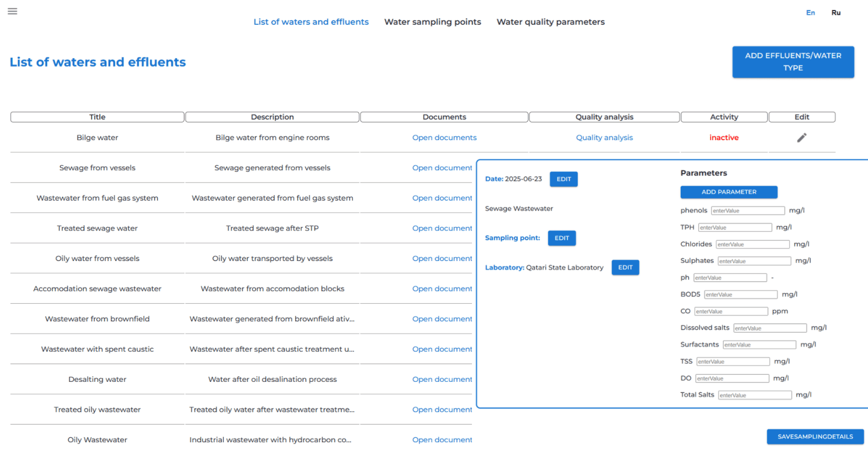Switch language to Ru
The width and height of the screenshot is (868, 450).
[836, 13]
